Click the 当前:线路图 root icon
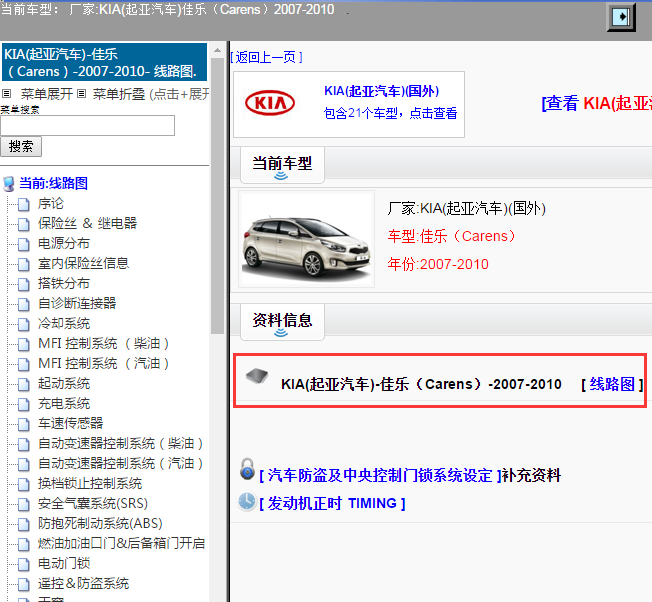The image size is (652, 602). point(9,184)
